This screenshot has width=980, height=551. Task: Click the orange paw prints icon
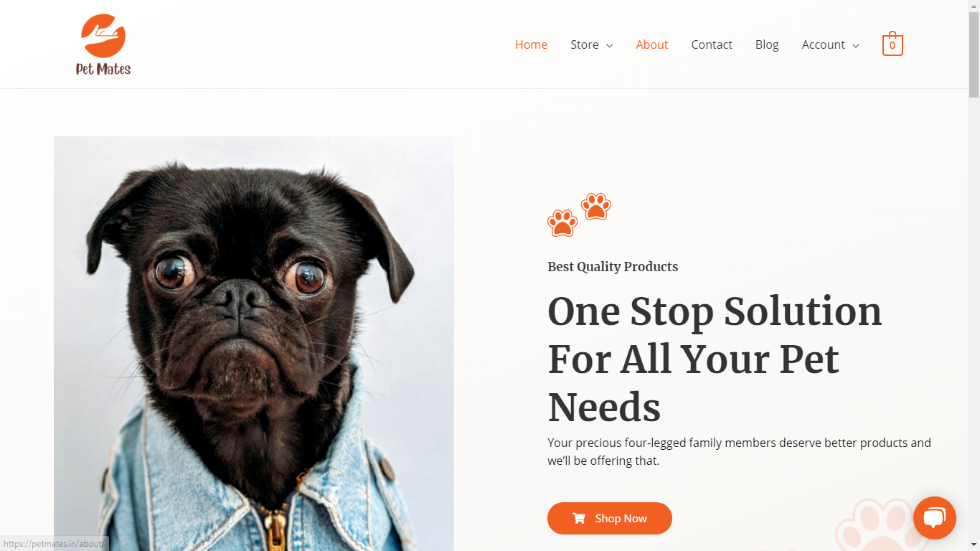pyautogui.click(x=579, y=215)
